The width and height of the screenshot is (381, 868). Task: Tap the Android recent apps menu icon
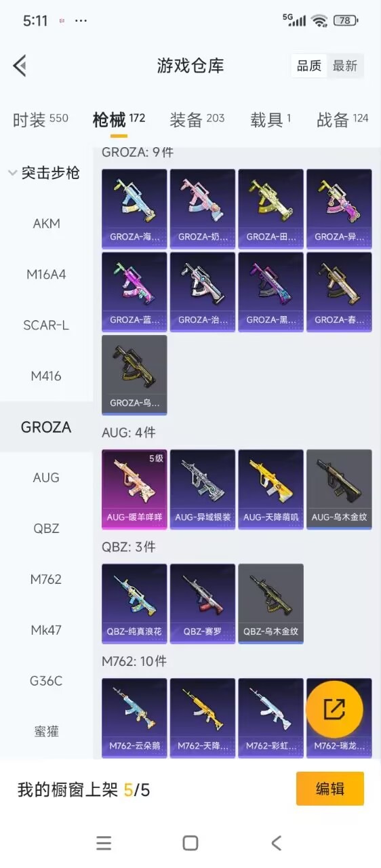pos(104,843)
